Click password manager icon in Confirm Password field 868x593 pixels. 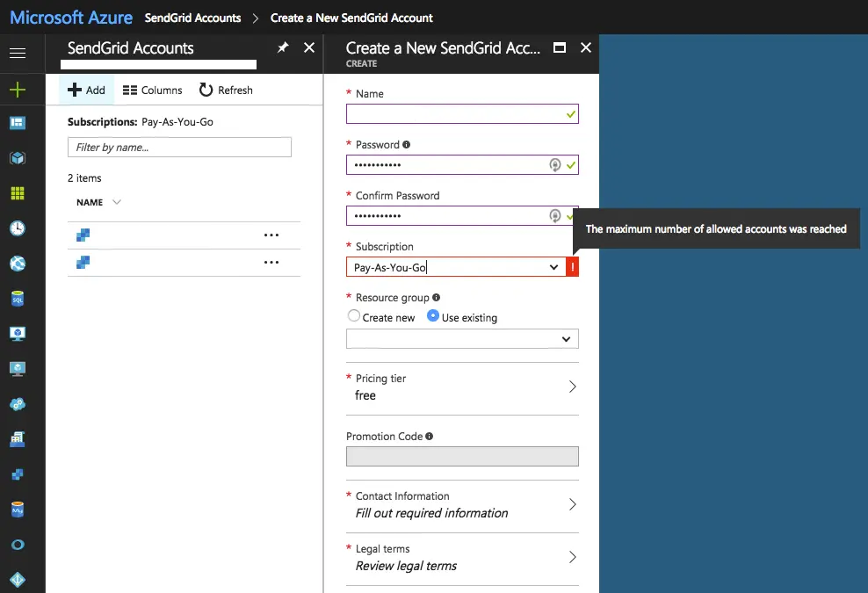(x=554, y=216)
